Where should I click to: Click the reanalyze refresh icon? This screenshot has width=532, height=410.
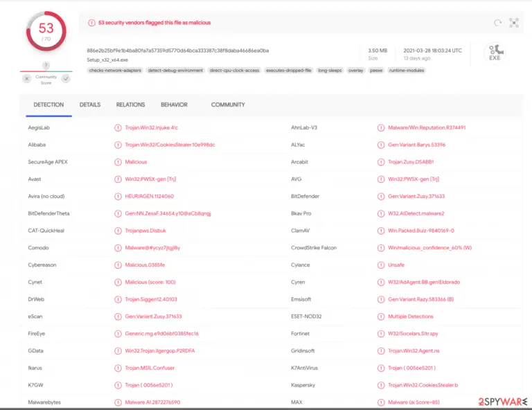pos(497,23)
